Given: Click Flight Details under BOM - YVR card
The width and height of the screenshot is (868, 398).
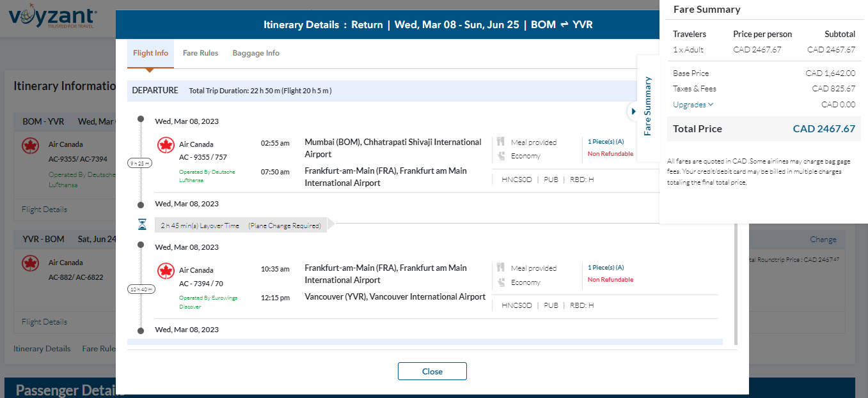Looking at the screenshot, I should point(44,210).
